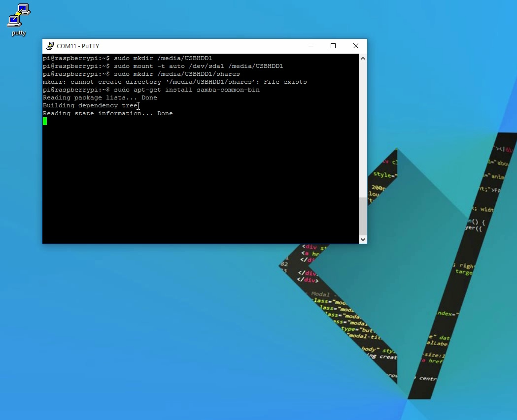Minimize the COM11 - PuTTY window
This screenshot has width=517, height=420.
310,46
